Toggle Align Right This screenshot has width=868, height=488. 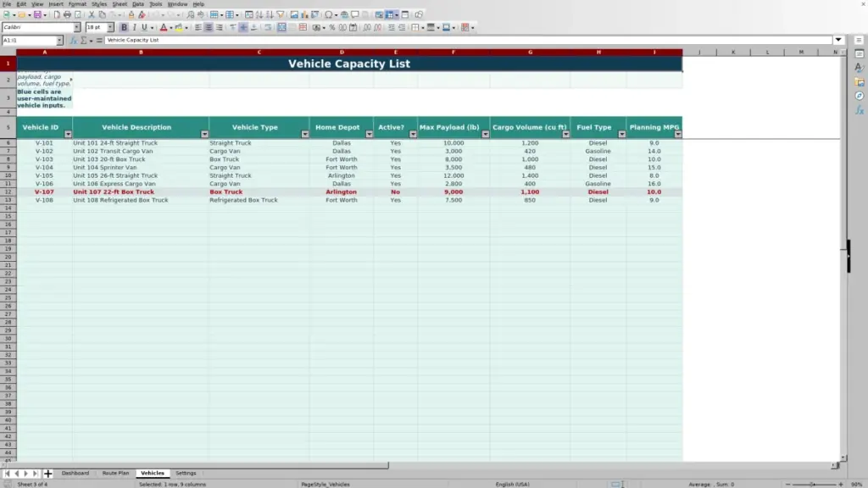[x=220, y=27]
